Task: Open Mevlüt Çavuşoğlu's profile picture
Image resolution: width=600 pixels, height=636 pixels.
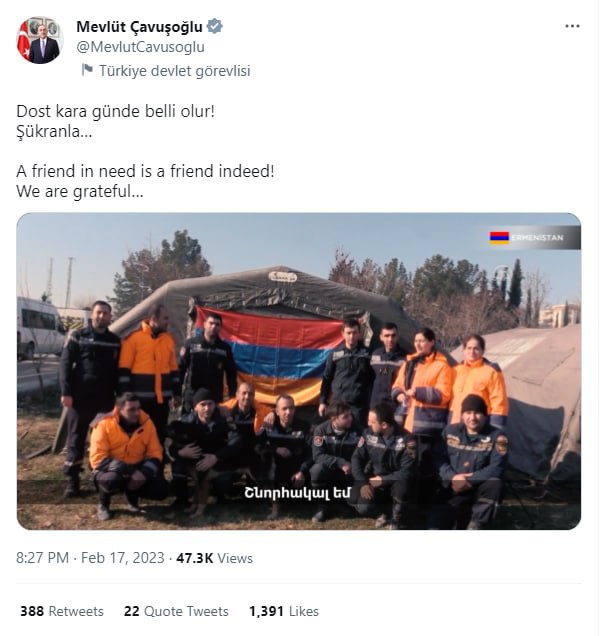Action: (40, 40)
